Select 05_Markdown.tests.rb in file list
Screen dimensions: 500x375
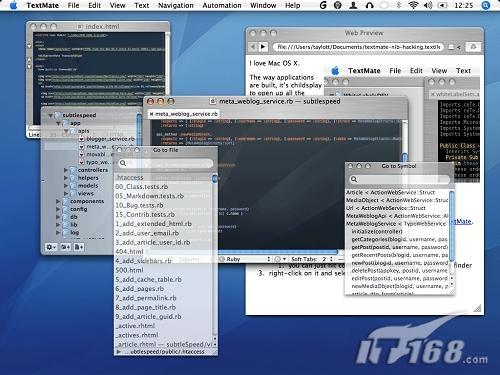click(x=163, y=196)
